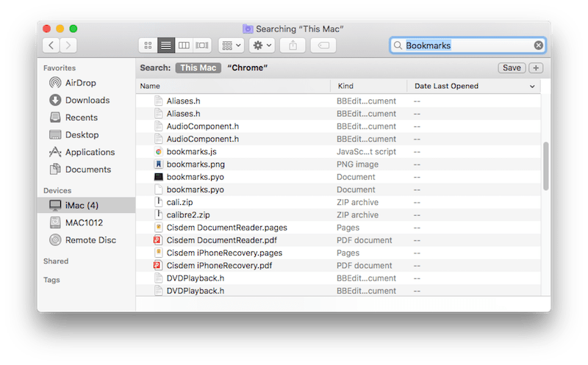Select the calibre2.zip archive
The width and height of the screenshot is (588, 365).
(x=338, y=215)
